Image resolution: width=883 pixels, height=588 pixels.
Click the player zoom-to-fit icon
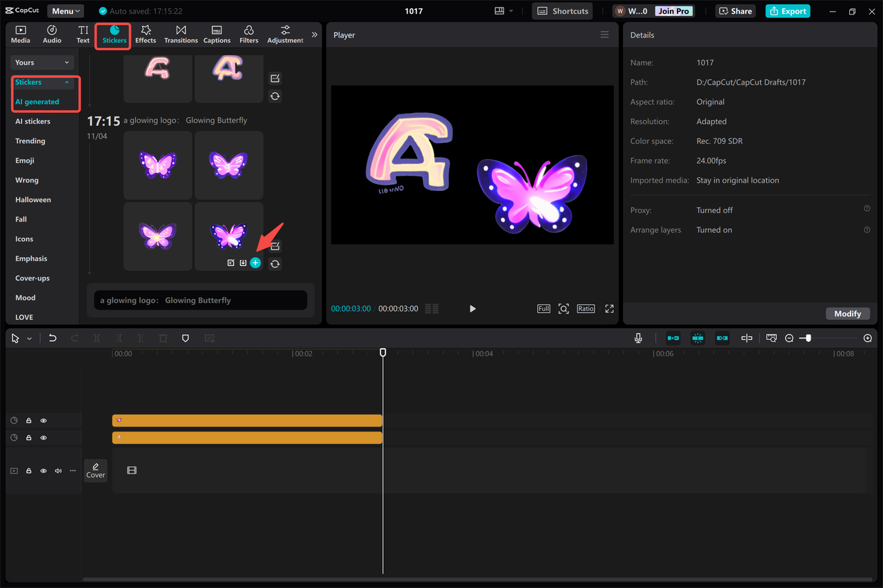[564, 309]
